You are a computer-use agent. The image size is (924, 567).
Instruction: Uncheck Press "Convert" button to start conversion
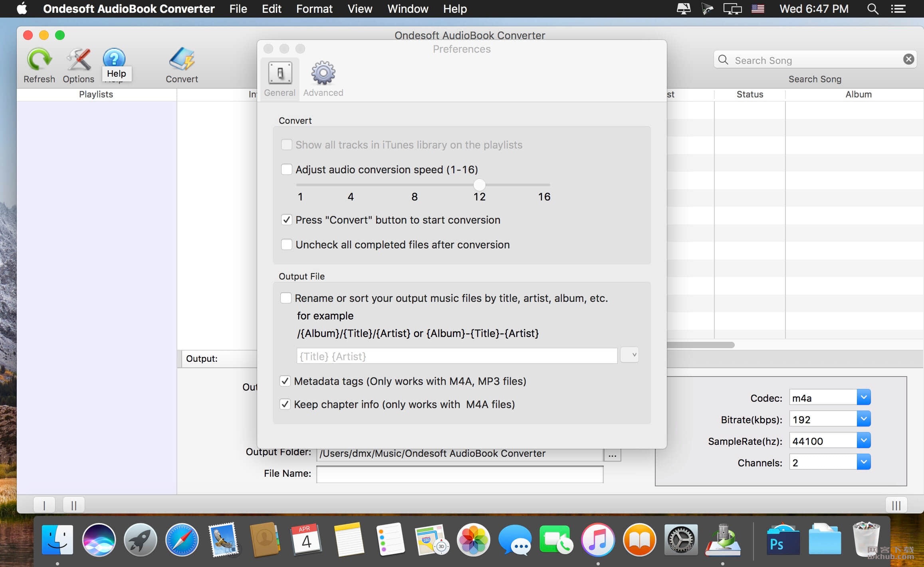[286, 220]
